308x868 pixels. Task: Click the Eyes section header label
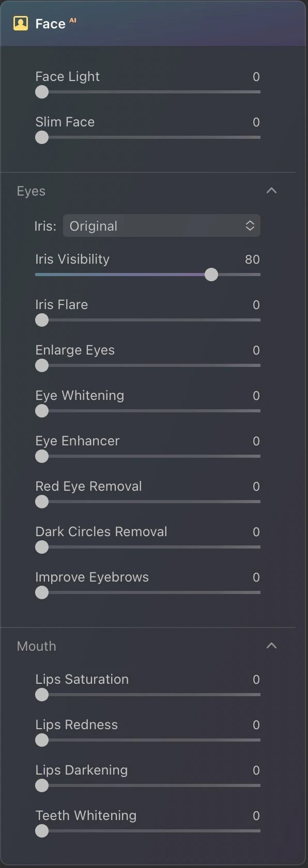30,190
